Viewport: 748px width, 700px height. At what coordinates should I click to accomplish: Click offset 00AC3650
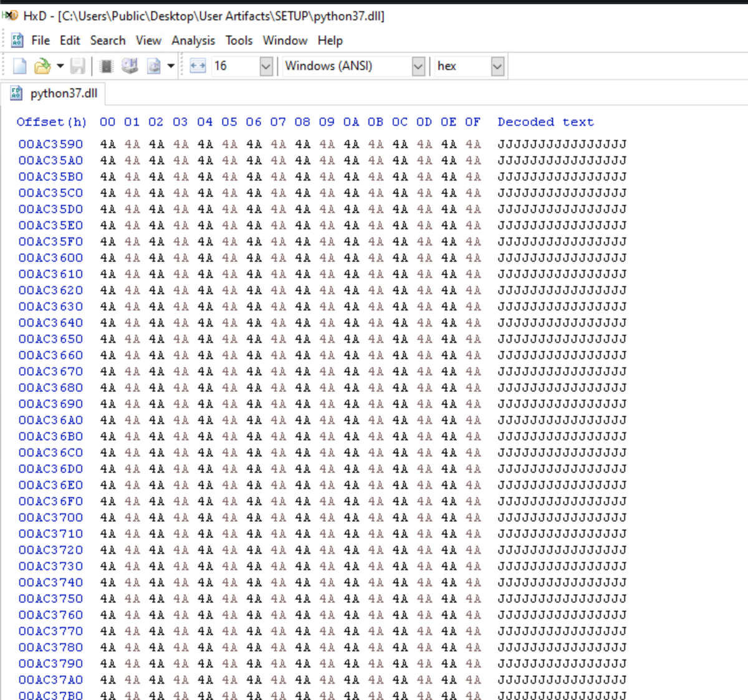tap(50, 338)
